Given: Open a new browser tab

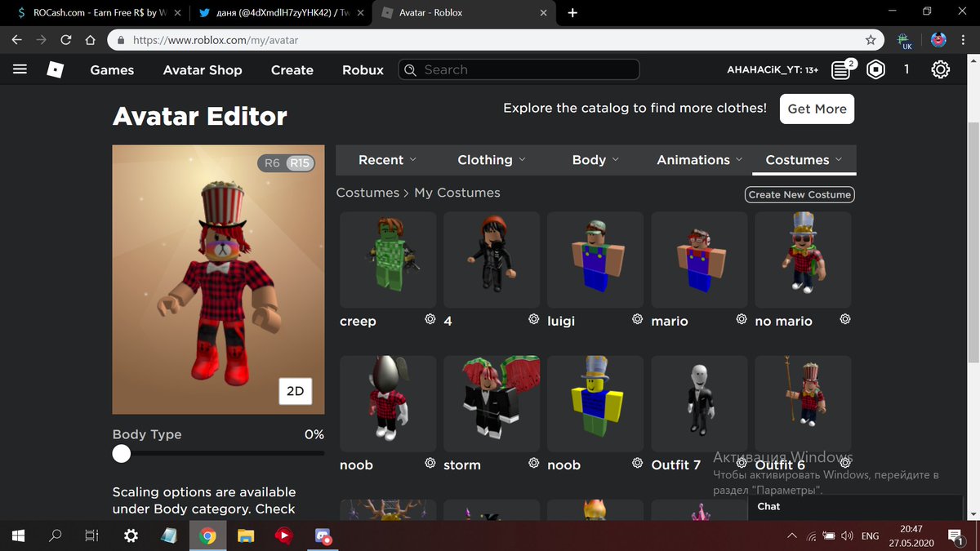Looking at the screenshot, I should (x=572, y=13).
